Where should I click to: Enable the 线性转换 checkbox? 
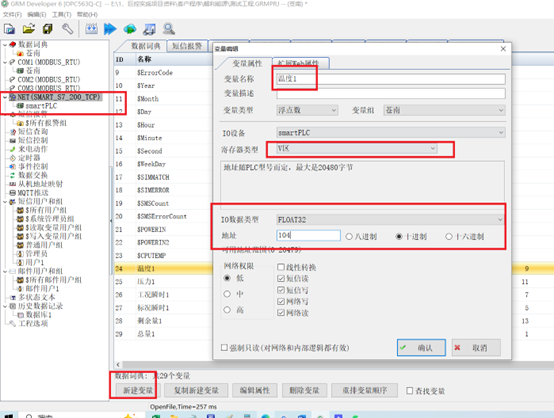click(281, 267)
